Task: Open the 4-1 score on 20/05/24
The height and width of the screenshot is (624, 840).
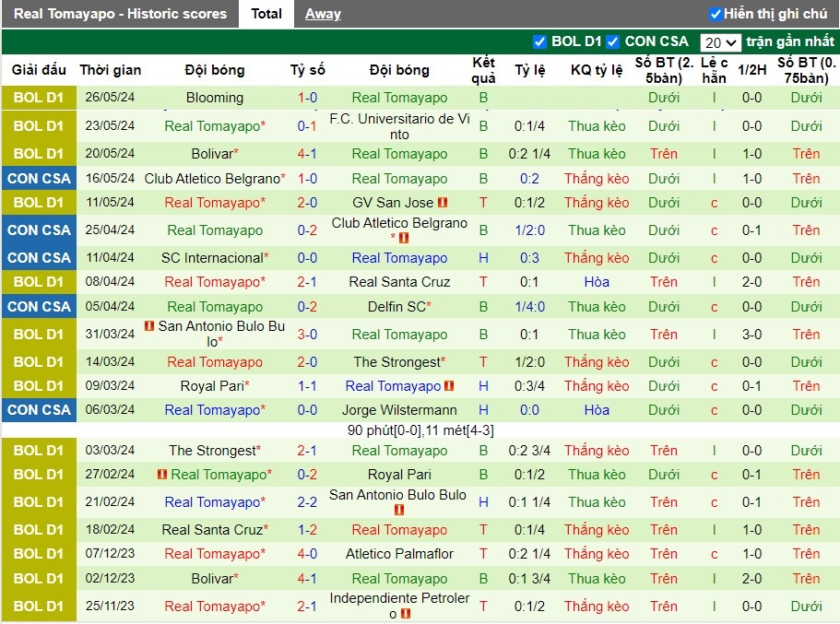Action: tap(307, 154)
